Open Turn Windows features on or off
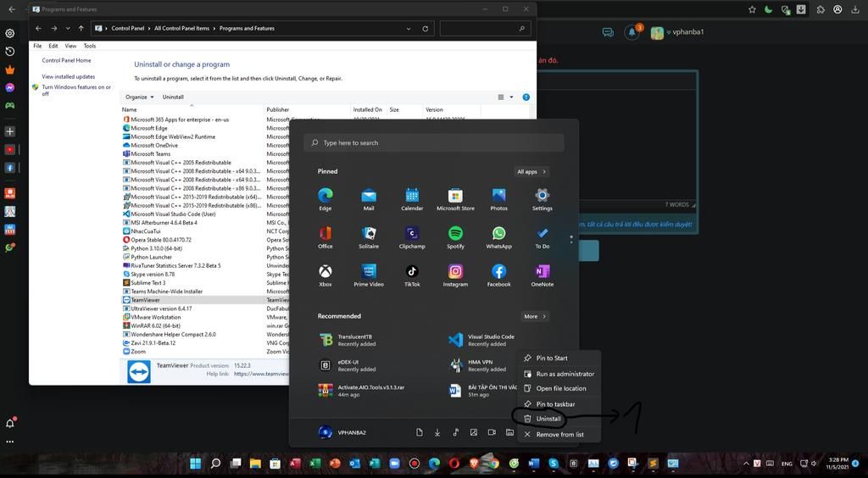This screenshot has width=868, height=478. click(76, 90)
